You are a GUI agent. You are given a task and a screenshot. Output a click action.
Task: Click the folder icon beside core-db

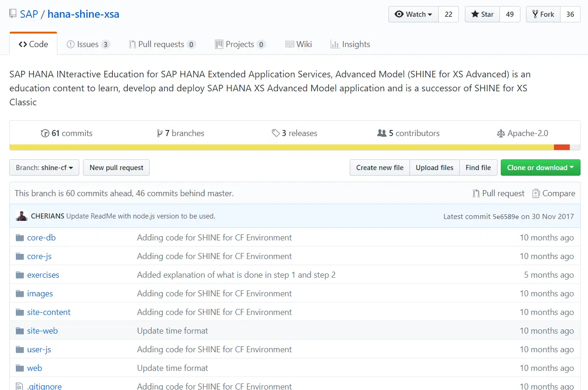[x=20, y=238]
